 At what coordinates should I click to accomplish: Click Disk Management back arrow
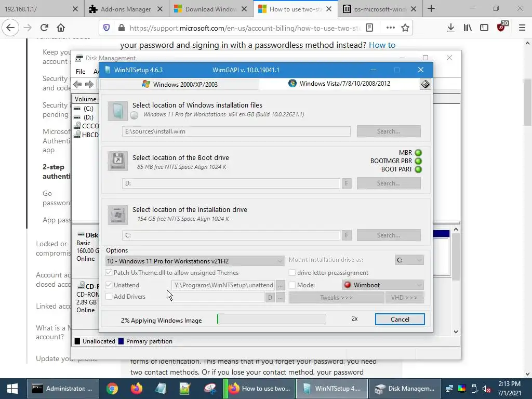pos(78,84)
